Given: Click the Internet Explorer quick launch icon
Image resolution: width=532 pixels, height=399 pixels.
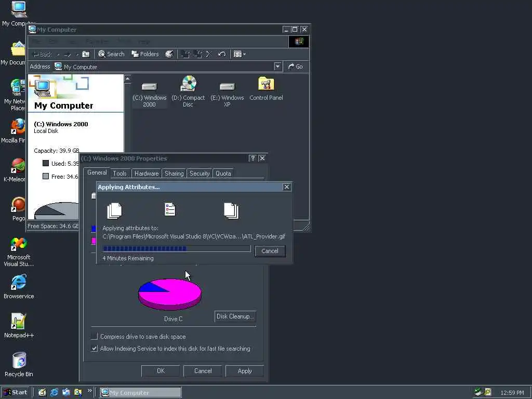Looking at the screenshot, I should (x=54, y=392).
